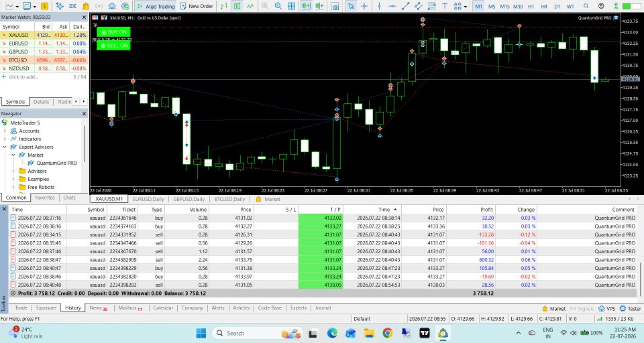Toggle the green SELL ON button
This screenshot has height=343, width=644.
114,46
